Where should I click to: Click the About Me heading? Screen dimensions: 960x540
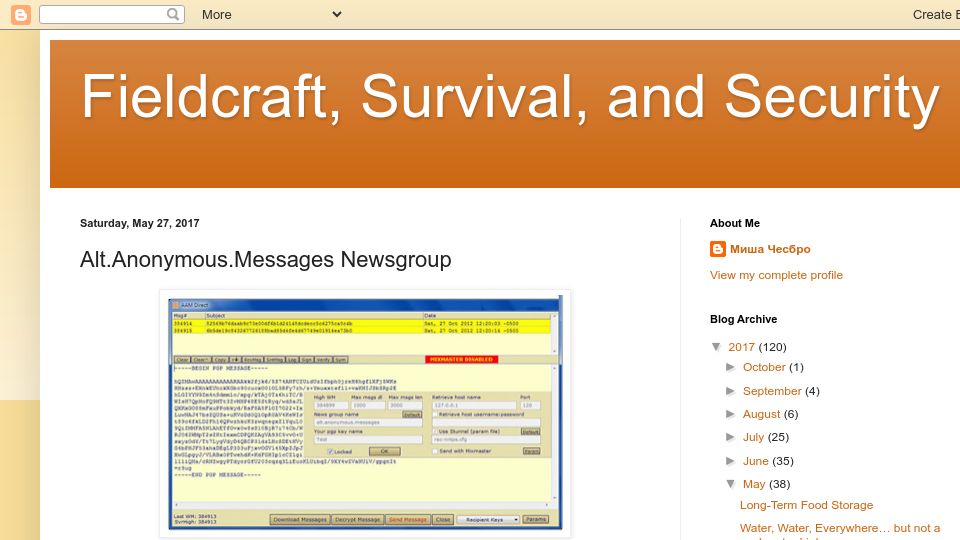(x=735, y=223)
